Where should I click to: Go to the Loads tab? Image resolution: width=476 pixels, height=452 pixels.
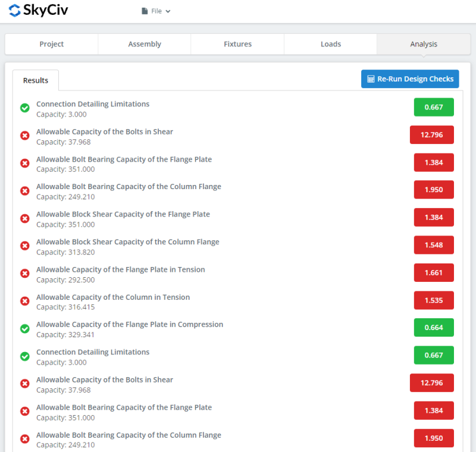(331, 44)
